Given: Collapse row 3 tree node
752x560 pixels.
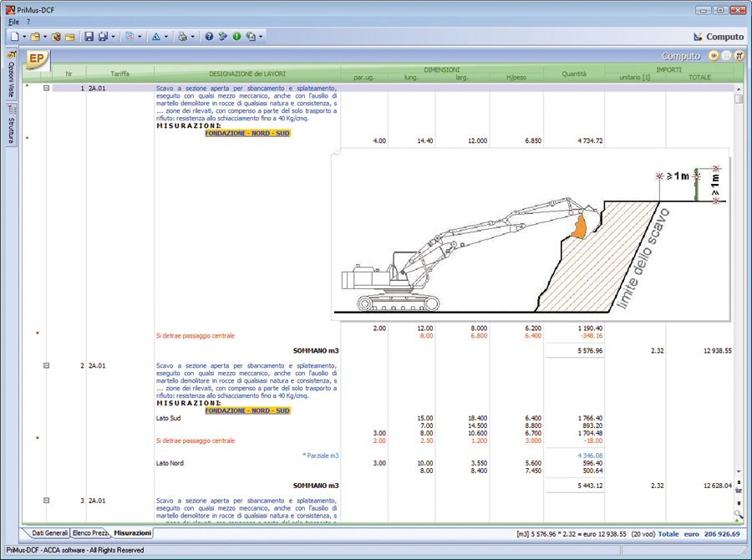Looking at the screenshot, I should 47,501.
